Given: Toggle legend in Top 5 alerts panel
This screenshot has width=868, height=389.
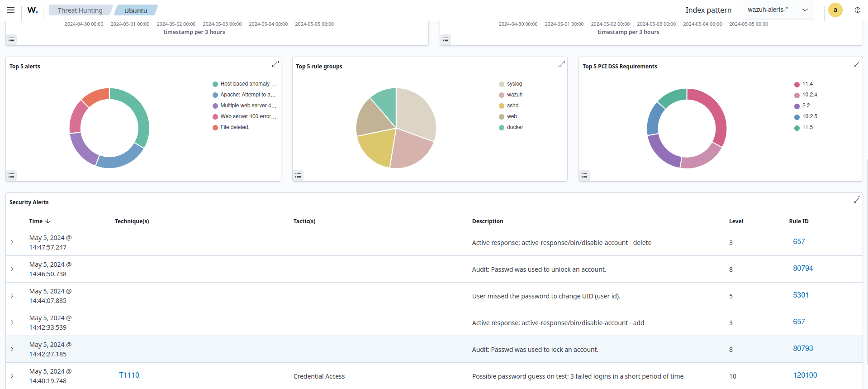Looking at the screenshot, I should click(11, 176).
